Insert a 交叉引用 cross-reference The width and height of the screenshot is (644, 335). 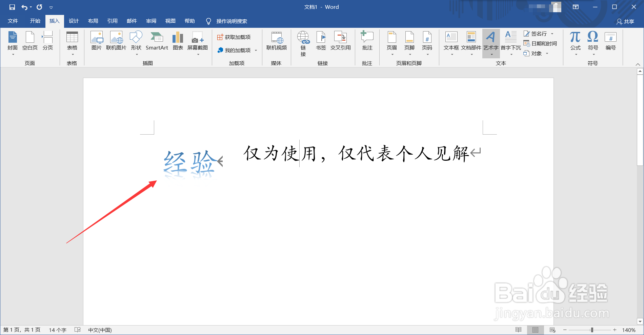pyautogui.click(x=341, y=41)
